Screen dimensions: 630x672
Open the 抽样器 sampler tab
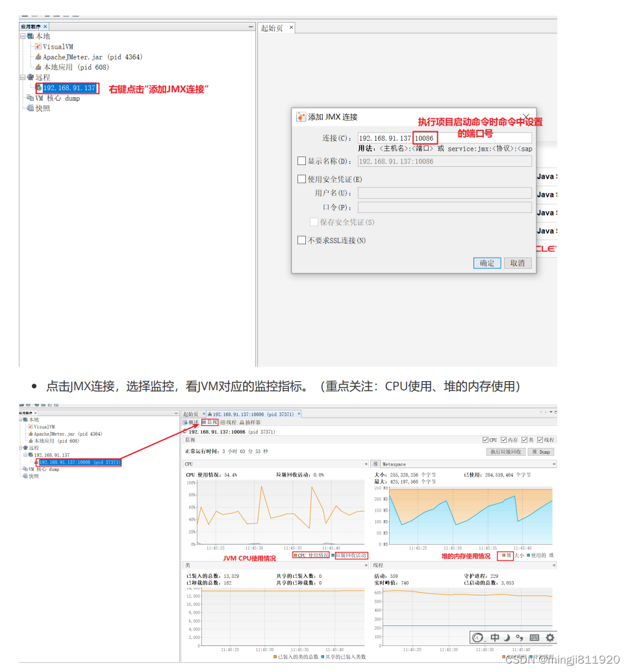(x=250, y=423)
